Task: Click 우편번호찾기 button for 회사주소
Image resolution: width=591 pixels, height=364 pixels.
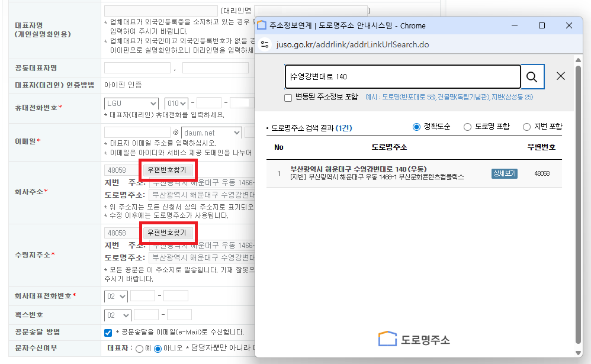Action: tap(166, 170)
